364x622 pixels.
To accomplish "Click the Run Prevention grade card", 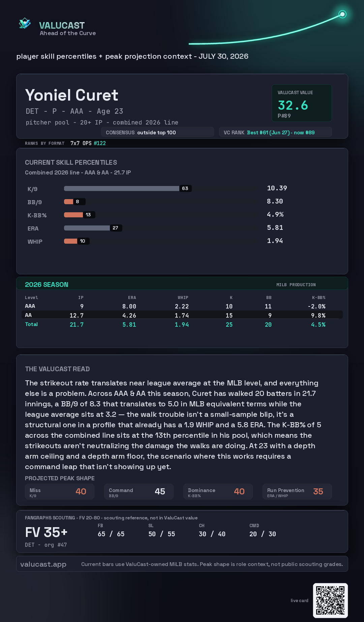I will [x=297, y=492].
